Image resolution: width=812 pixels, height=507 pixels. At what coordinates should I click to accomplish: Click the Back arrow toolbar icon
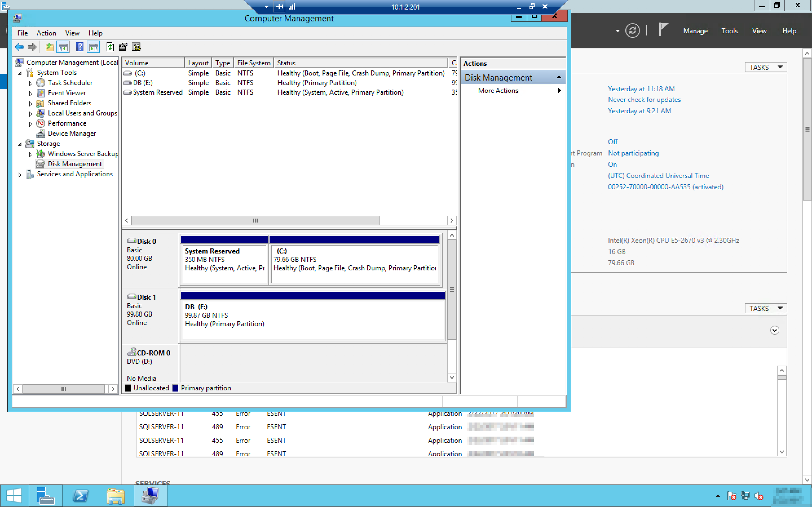[19, 47]
